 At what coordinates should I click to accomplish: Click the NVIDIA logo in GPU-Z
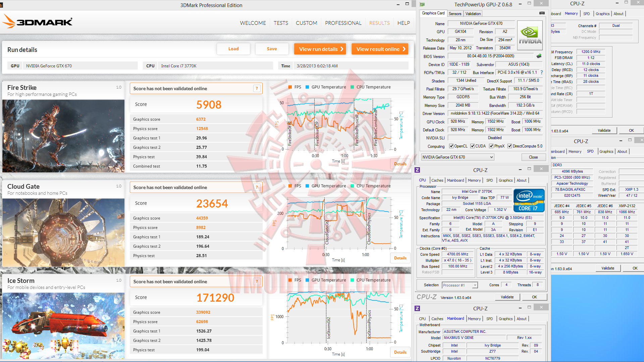click(x=530, y=36)
